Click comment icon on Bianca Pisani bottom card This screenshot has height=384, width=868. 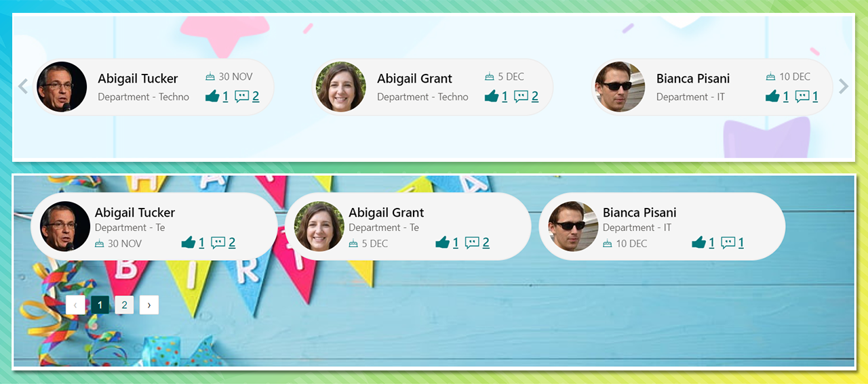pos(728,242)
